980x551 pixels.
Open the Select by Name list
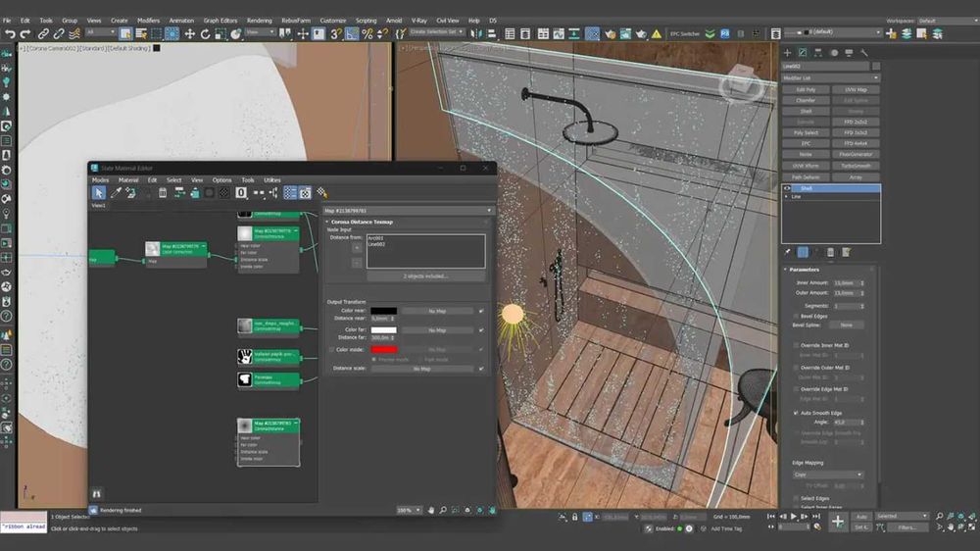tap(141, 33)
